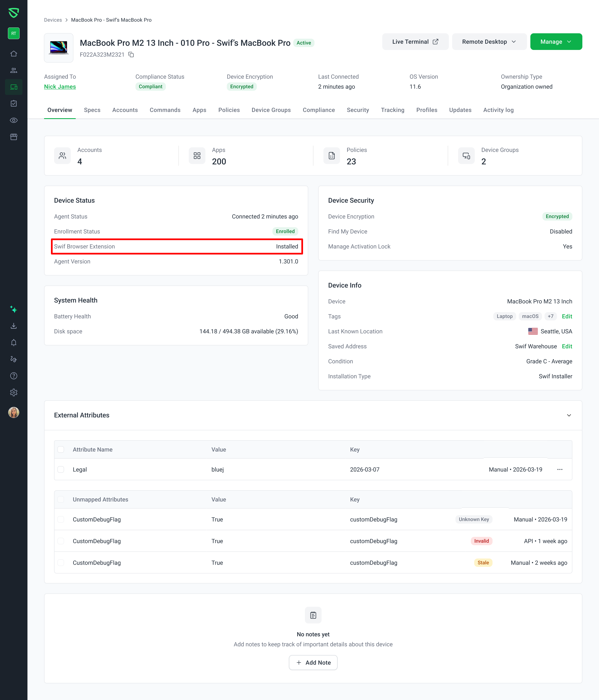This screenshot has height=700, width=599.
Task: Open the home icon in sidebar
Action: point(14,54)
